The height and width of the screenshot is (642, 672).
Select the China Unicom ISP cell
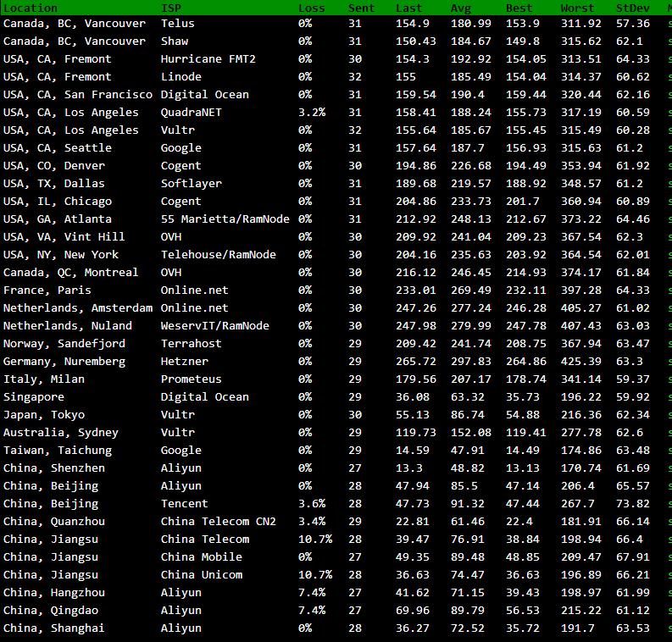point(201,575)
